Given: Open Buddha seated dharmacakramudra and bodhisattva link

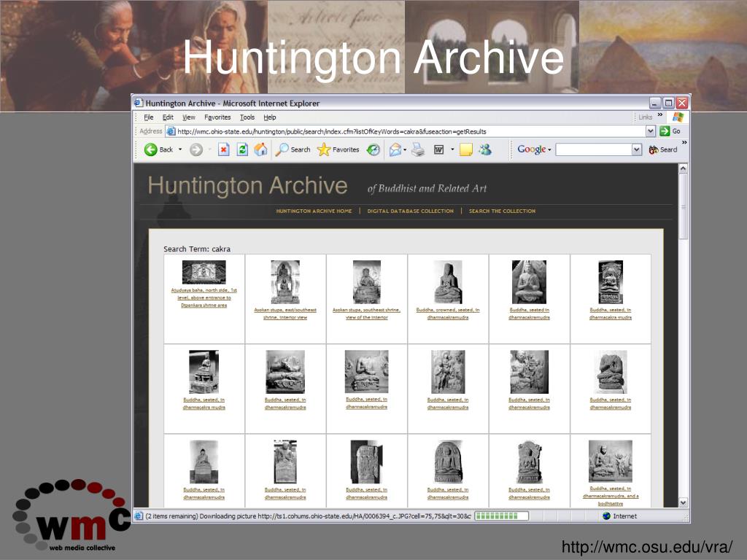Looking at the screenshot, I should (x=611, y=496).
